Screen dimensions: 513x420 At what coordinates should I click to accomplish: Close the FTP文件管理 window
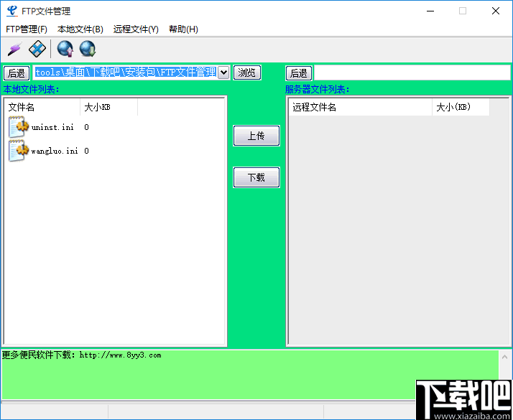tap(496, 11)
